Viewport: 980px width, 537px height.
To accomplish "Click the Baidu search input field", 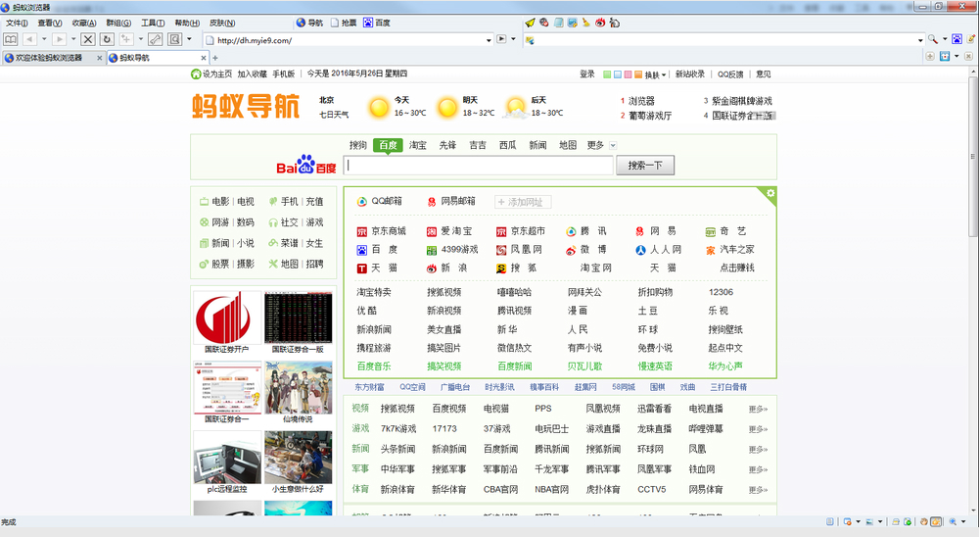I will [479, 166].
